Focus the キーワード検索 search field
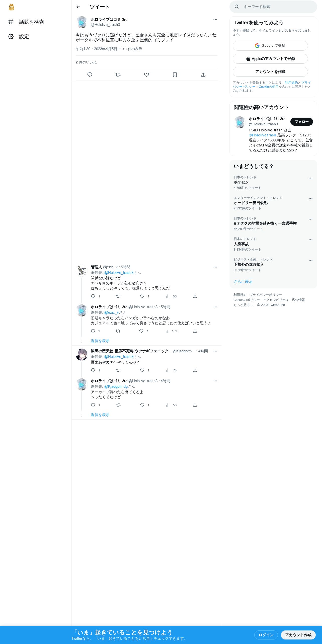The image size is (322, 644). pos(273,7)
